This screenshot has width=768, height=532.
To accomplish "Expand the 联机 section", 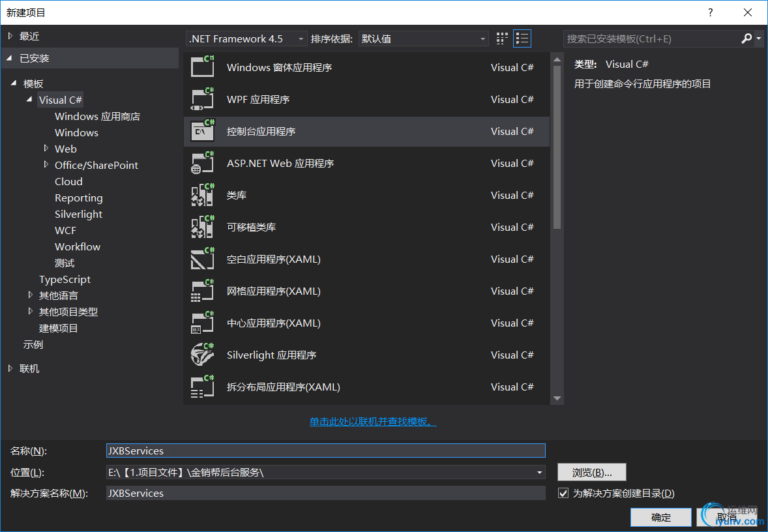I will pos(10,368).
